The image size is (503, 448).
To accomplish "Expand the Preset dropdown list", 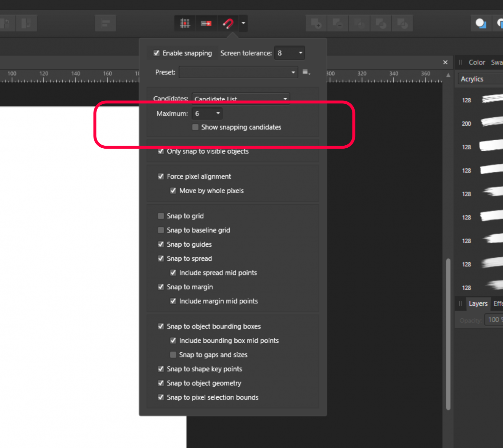I will pos(293,72).
